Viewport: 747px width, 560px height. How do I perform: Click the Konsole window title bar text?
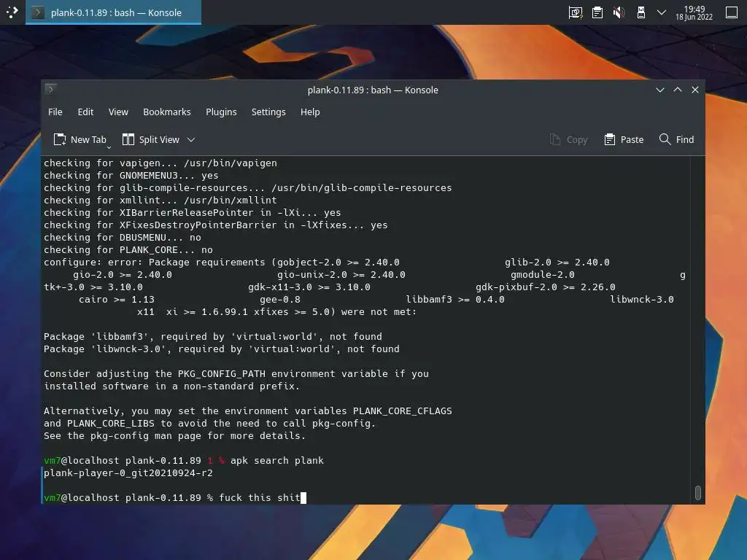[x=373, y=90]
